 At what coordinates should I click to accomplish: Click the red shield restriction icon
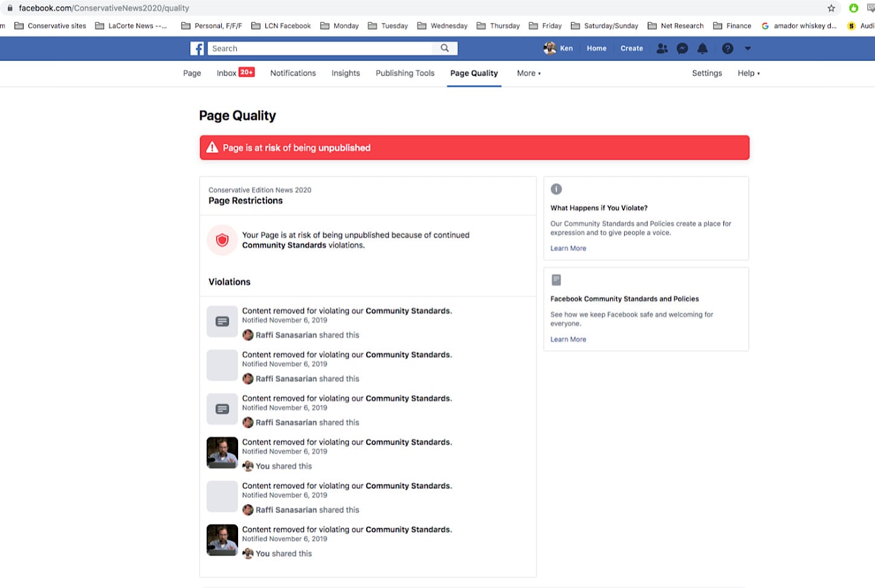coord(222,240)
